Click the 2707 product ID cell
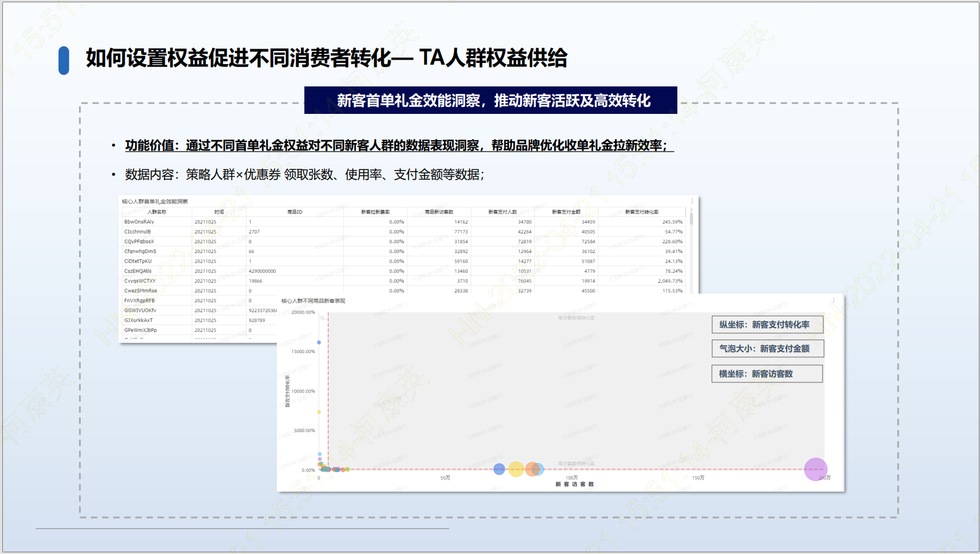This screenshot has width=980, height=554. 254,232
